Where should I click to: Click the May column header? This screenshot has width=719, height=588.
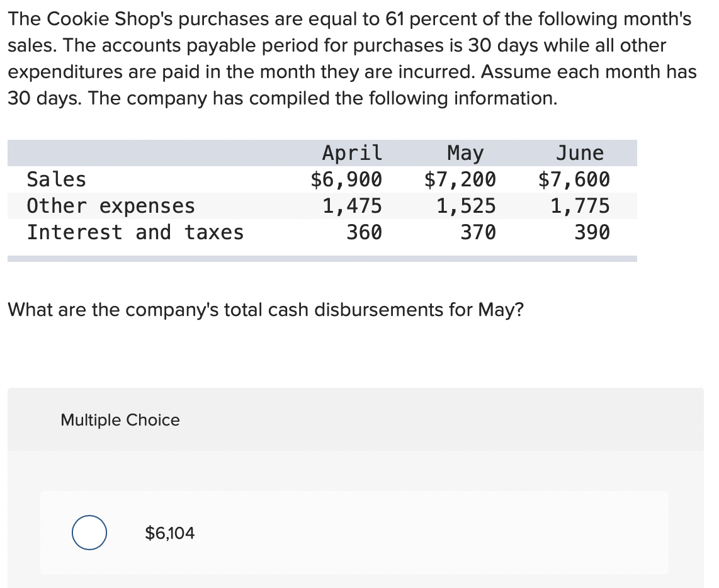click(465, 153)
